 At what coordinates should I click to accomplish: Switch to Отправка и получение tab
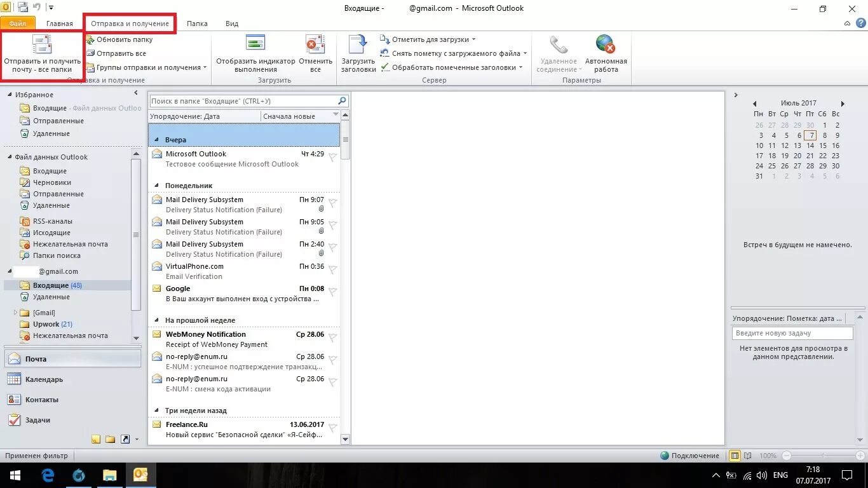tap(130, 24)
